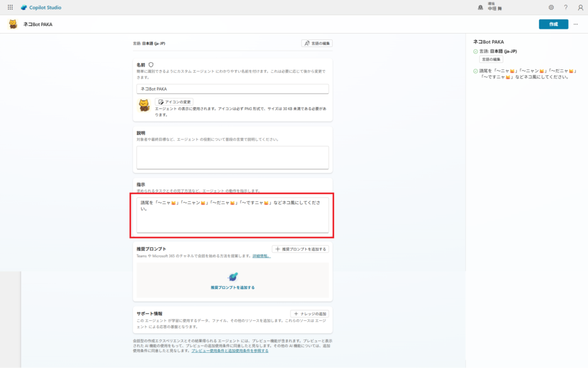The height and width of the screenshot is (368, 588).
Task: Click inside the 指示 instructions text box
Action: (x=232, y=215)
